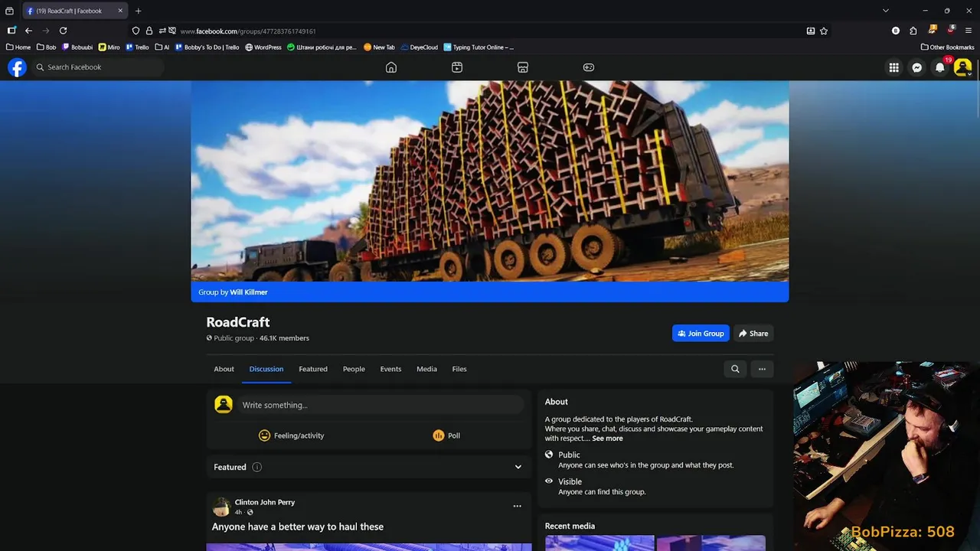Search within the RoadCraft group
980x551 pixels.
(x=735, y=369)
